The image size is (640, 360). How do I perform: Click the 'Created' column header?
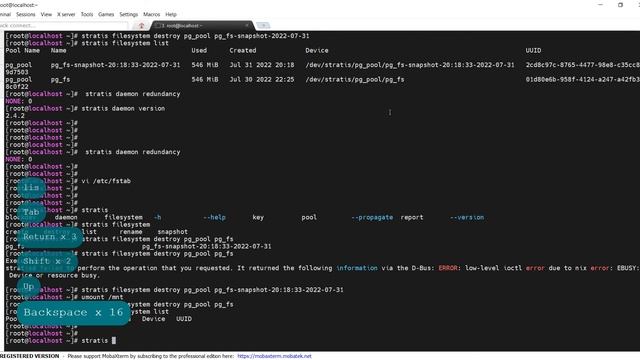243,51
